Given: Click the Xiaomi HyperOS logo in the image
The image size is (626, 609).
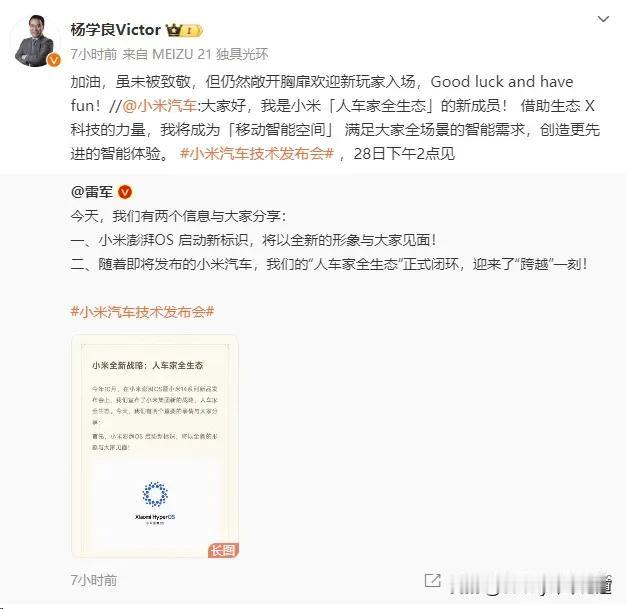Looking at the screenshot, I should click(155, 502).
